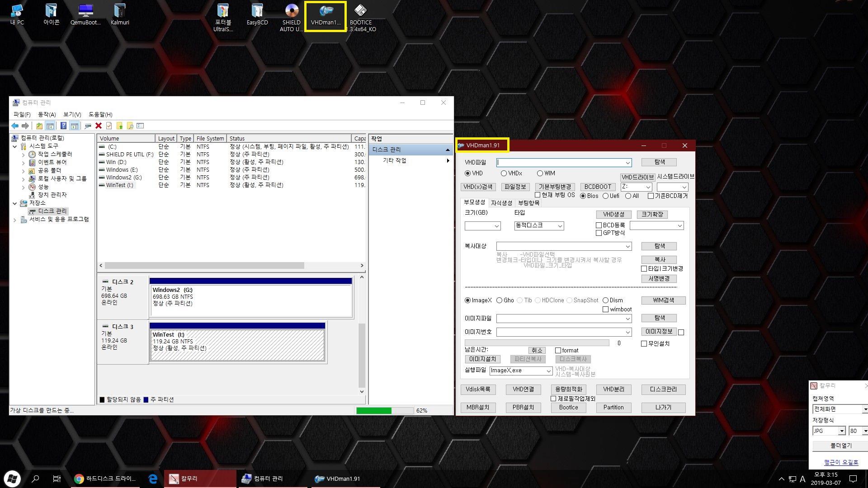Open taskbar search magnifier
The image size is (868, 488).
35,479
